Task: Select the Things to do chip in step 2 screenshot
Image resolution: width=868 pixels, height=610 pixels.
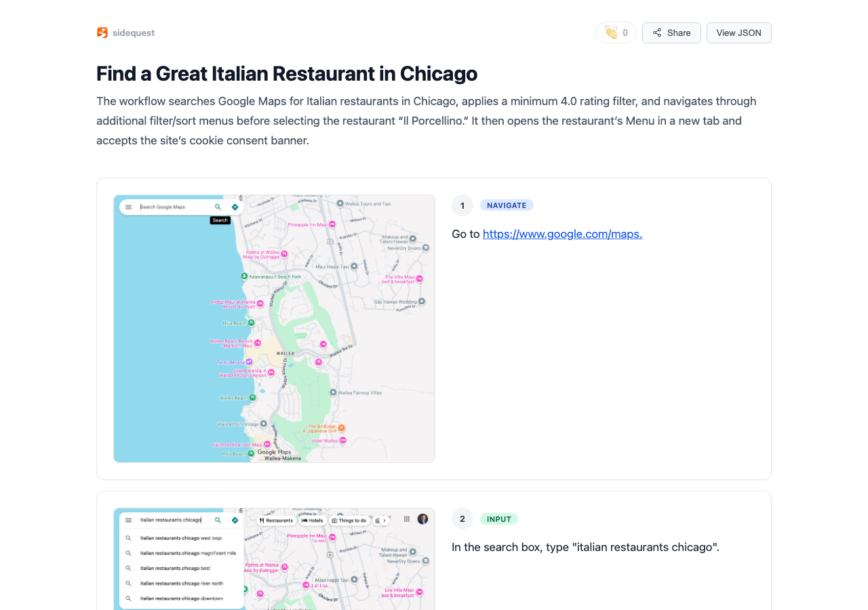Action: click(349, 521)
